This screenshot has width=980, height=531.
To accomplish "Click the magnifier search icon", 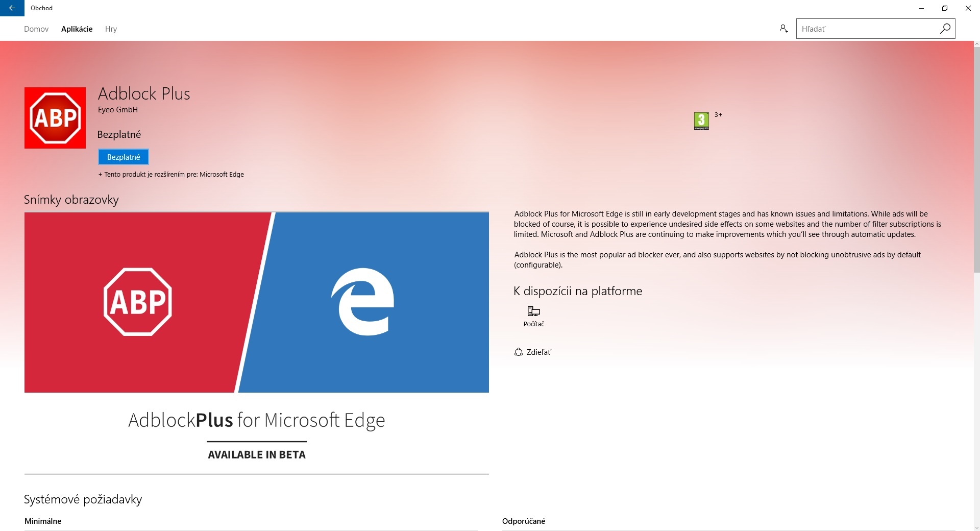I will tap(945, 29).
